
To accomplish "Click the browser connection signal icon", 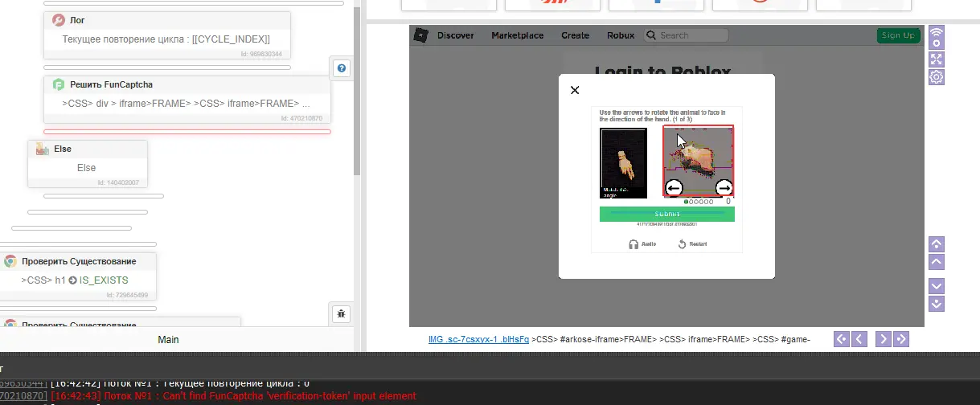I will (x=936, y=37).
